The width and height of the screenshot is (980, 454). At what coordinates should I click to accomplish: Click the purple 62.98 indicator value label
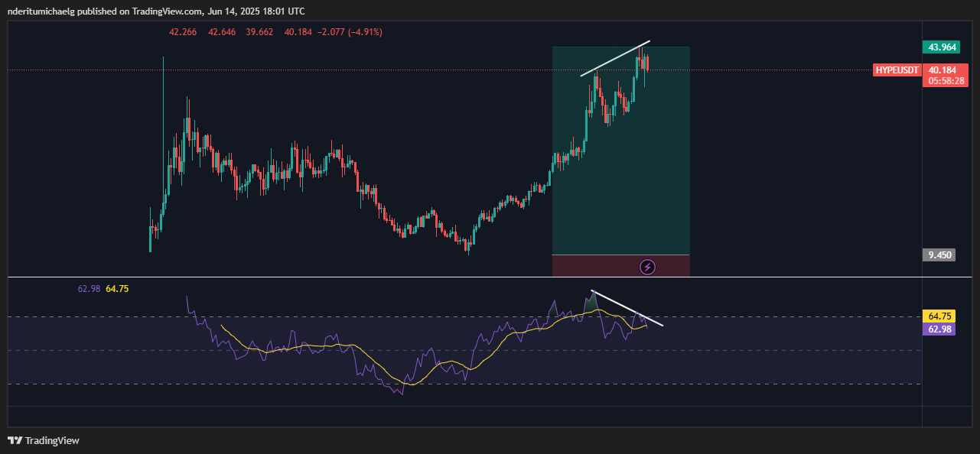click(x=939, y=328)
